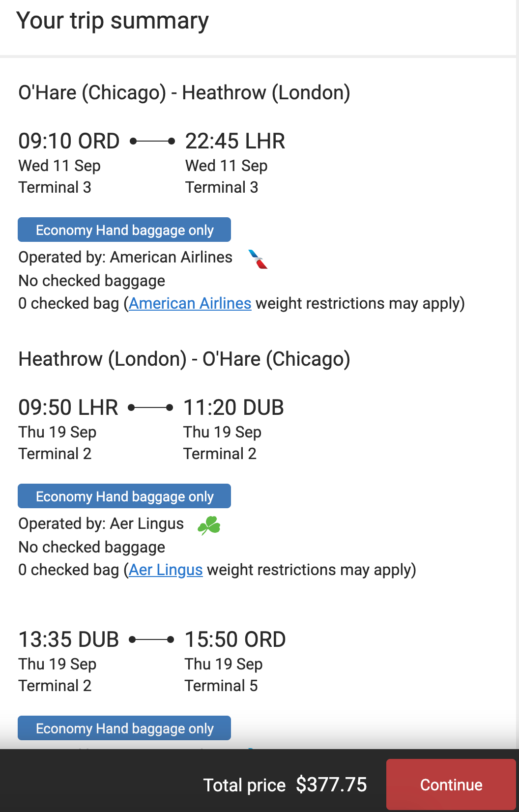Viewport: 519px width, 812px height.
Task: Click the Economy badge for the DUB–ORD flight
Action: click(124, 728)
